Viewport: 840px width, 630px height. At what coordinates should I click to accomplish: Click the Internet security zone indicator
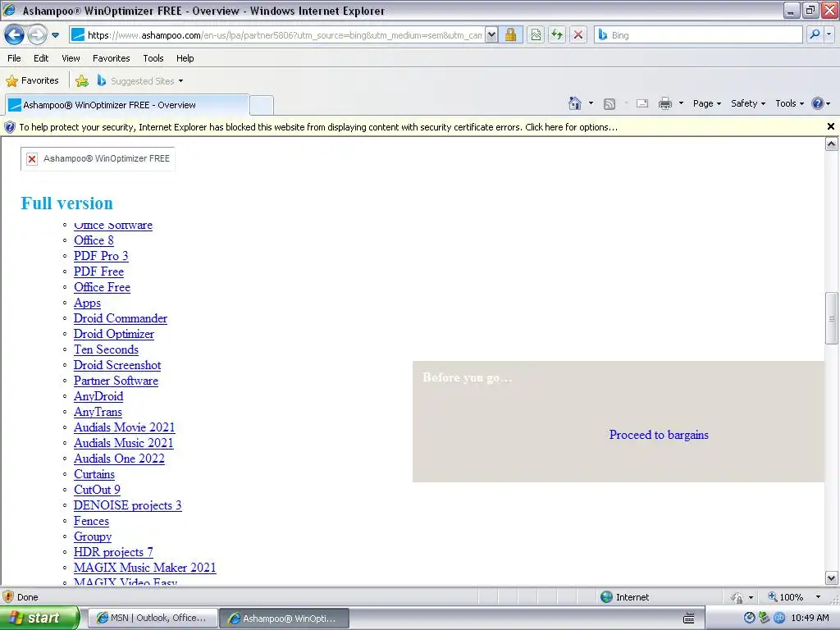(x=624, y=597)
